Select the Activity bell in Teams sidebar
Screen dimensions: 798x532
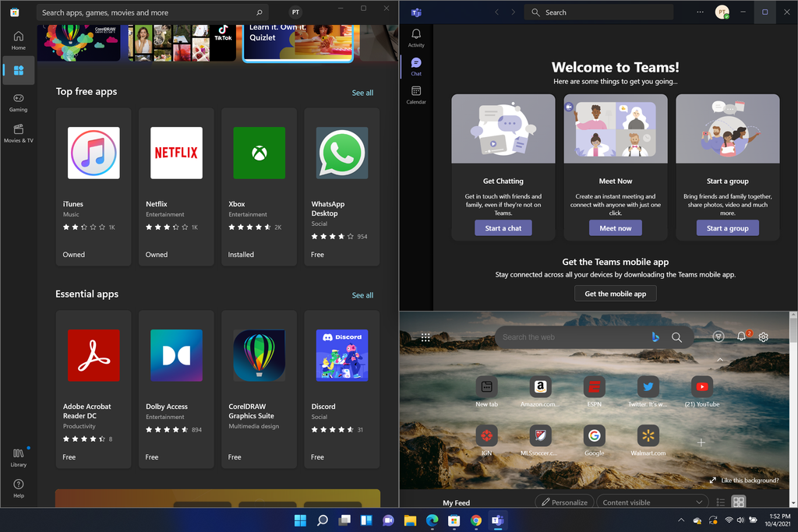416,37
